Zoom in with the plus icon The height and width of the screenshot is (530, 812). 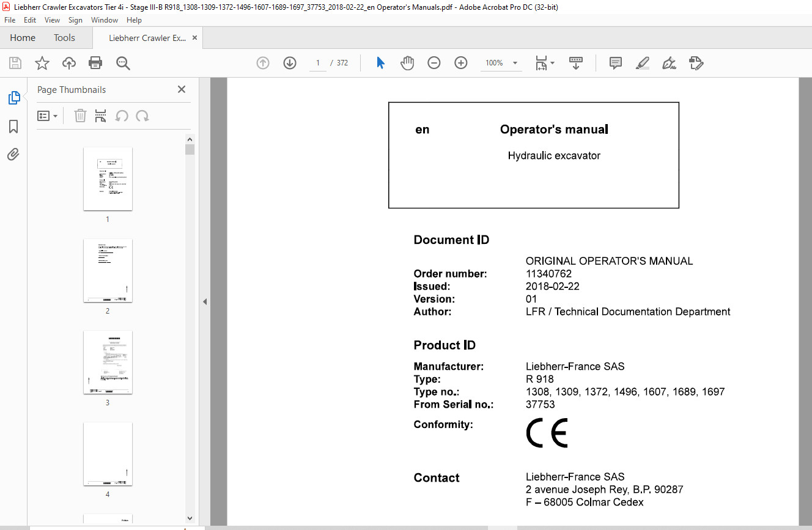461,63
